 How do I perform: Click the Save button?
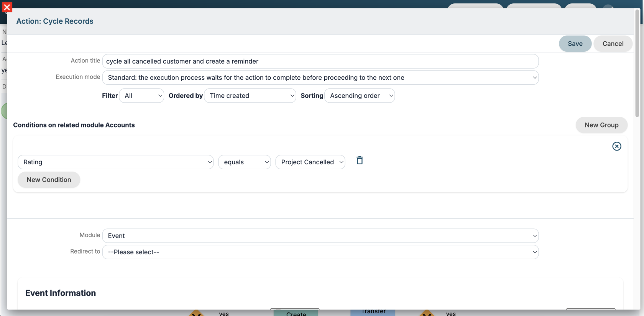point(575,44)
